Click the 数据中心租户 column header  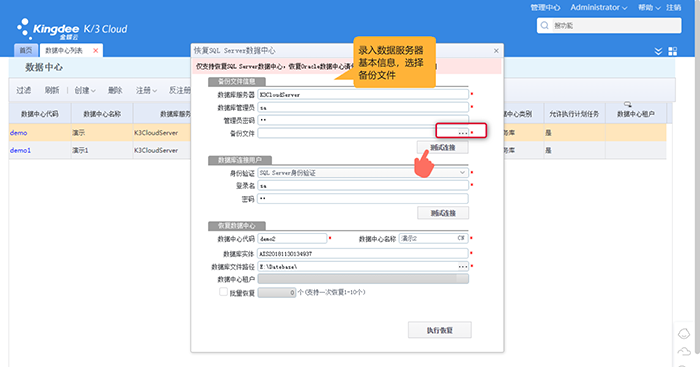[636, 114]
